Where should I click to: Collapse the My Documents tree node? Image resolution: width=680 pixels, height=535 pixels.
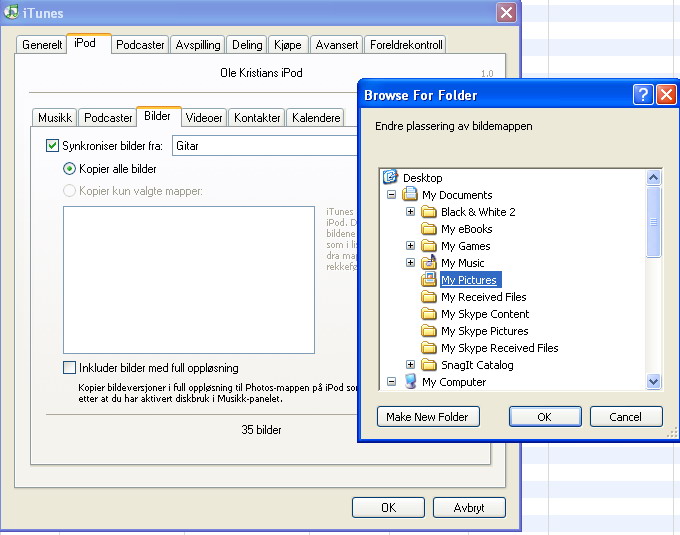[391, 194]
